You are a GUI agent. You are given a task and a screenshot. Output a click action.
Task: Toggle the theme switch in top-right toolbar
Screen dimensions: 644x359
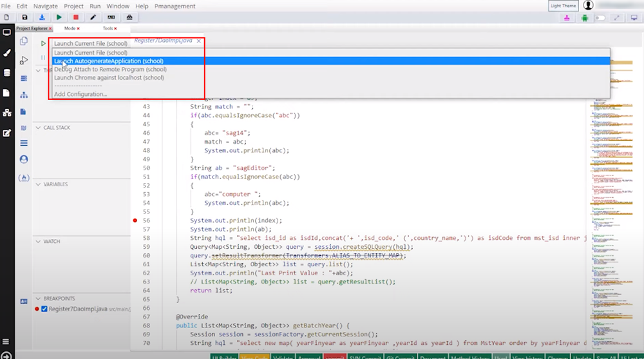click(600, 17)
